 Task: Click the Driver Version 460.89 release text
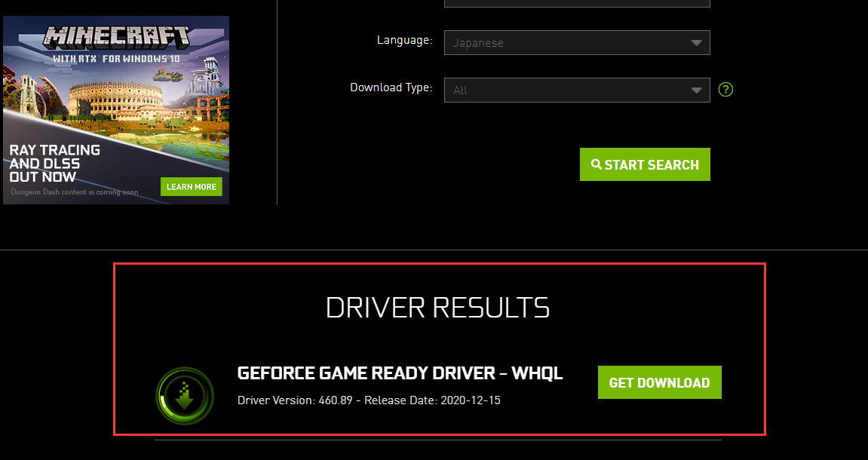click(369, 400)
